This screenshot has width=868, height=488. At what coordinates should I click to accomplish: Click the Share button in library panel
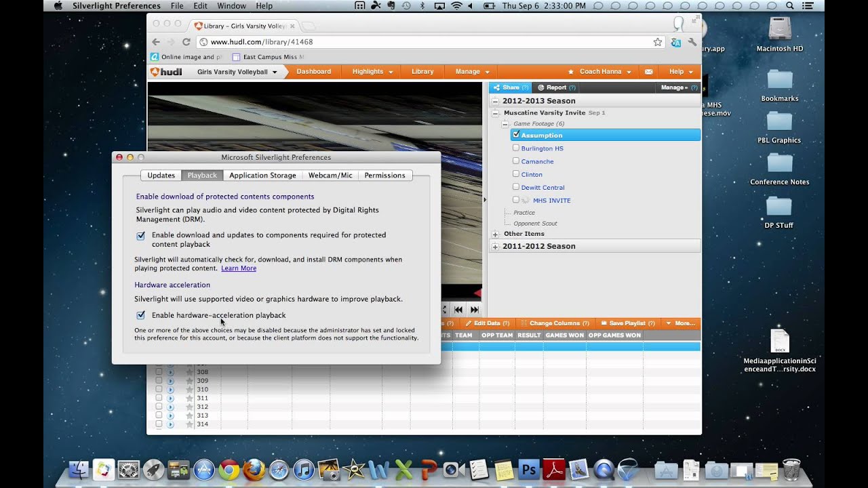point(510,87)
